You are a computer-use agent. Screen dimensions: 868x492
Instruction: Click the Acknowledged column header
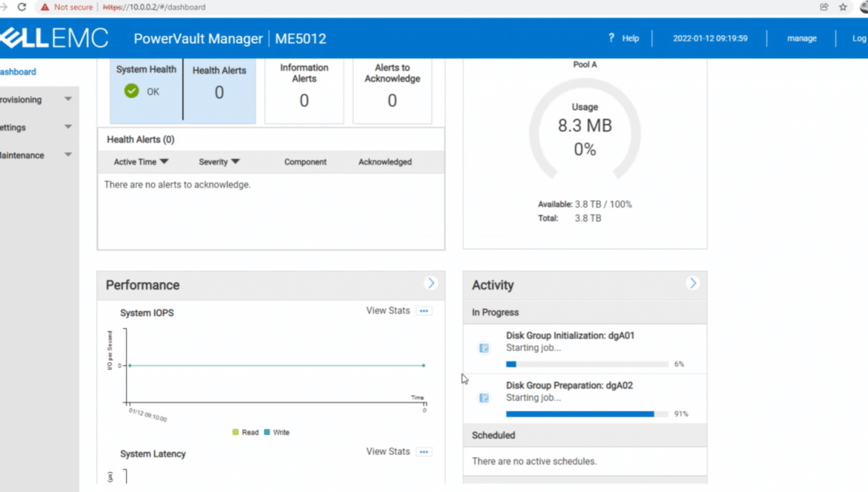(x=385, y=162)
